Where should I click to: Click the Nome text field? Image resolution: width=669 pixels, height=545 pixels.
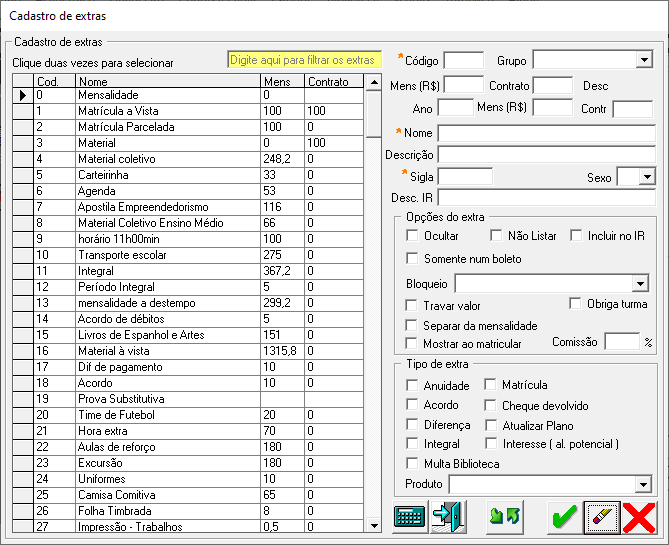tap(547, 133)
